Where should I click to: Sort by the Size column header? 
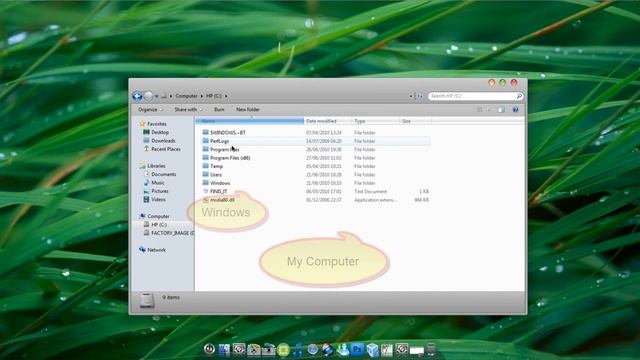(415, 121)
